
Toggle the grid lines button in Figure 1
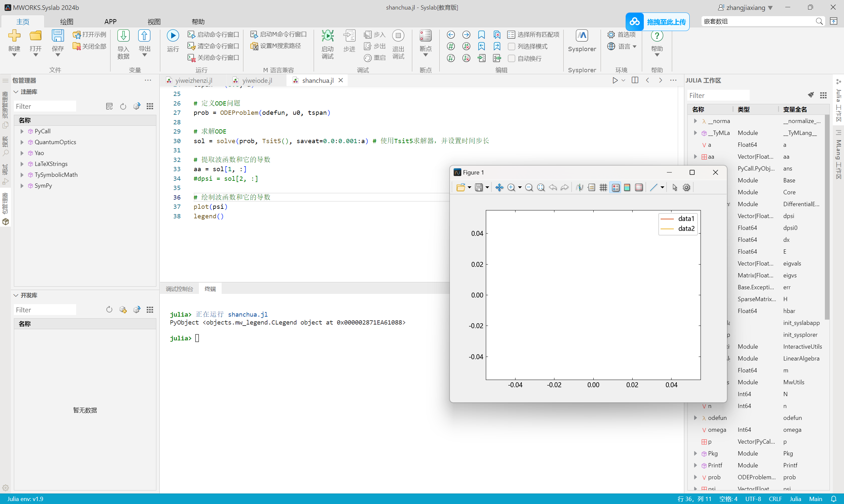[603, 187]
